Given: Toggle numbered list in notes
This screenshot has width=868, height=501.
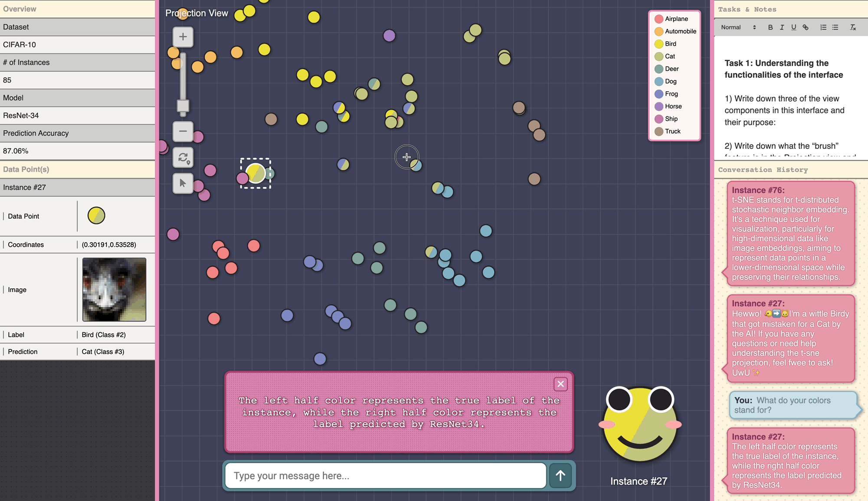Looking at the screenshot, I should click(x=823, y=27).
